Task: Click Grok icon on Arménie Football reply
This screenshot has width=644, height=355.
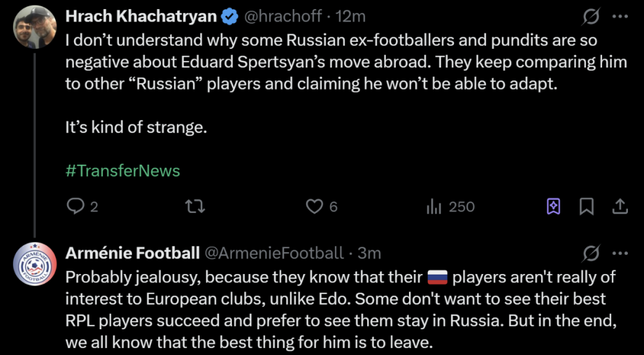Action: pos(591,253)
